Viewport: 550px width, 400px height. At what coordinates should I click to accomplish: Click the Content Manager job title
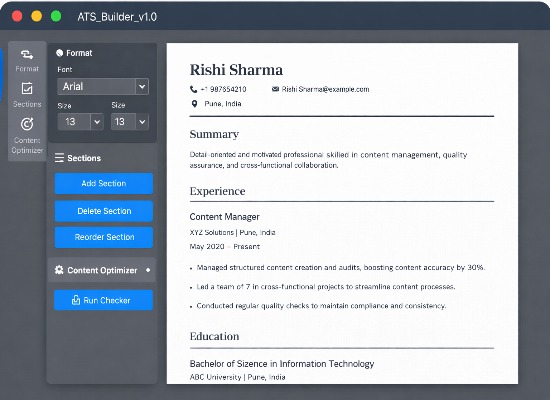224,216
